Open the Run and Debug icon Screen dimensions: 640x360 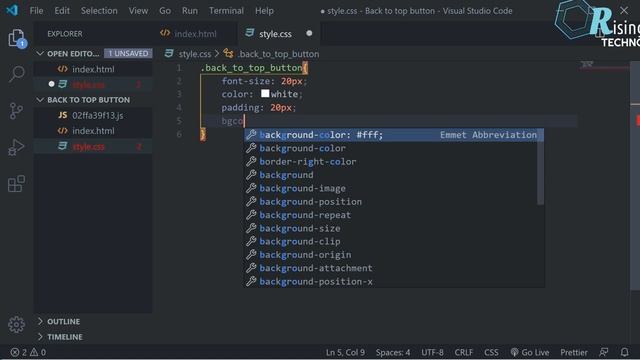[x=16, y=147]
